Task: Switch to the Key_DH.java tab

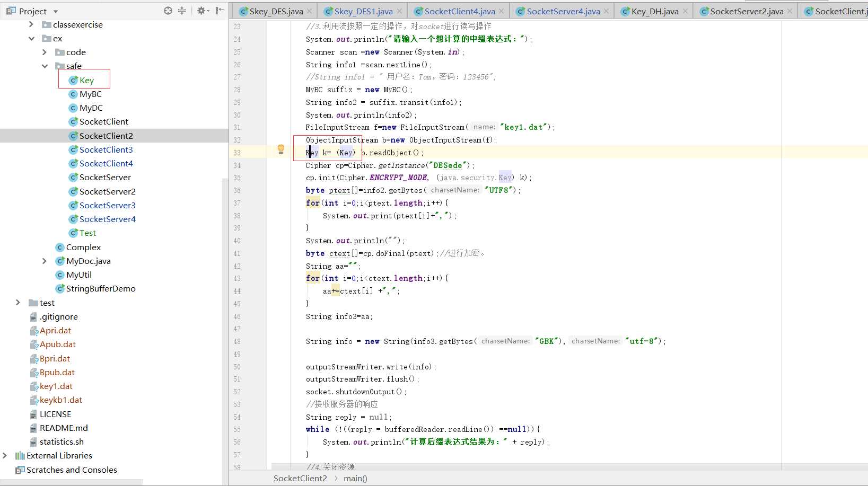Action: point(655,11)
